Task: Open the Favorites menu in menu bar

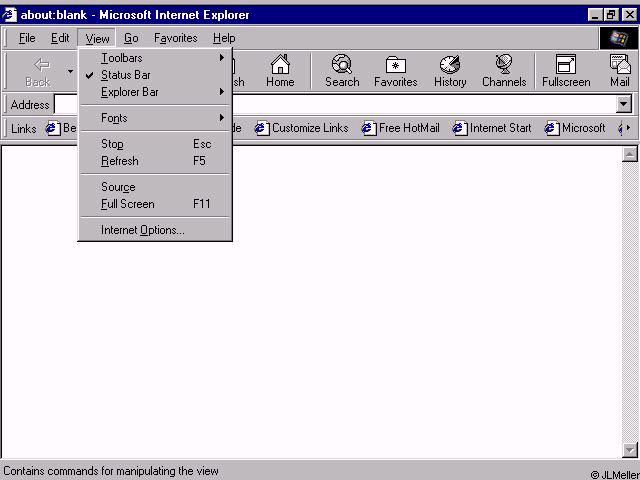Action: [176, 38]
